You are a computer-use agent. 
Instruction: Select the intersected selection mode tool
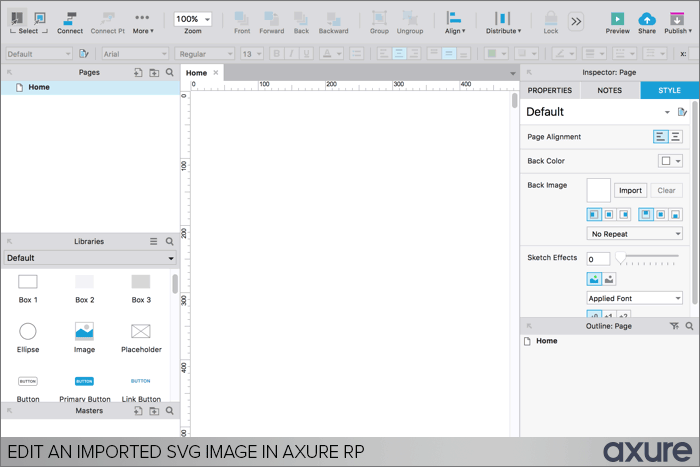(17, 18)
